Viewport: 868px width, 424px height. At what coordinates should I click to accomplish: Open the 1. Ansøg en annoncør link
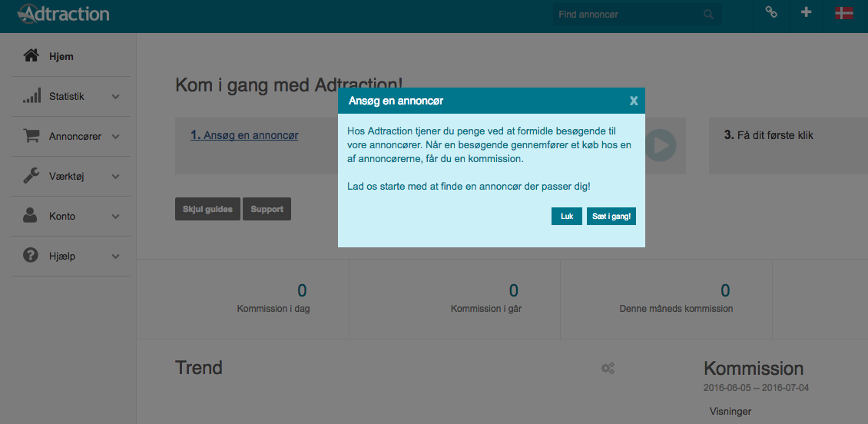tap(244, 135)
